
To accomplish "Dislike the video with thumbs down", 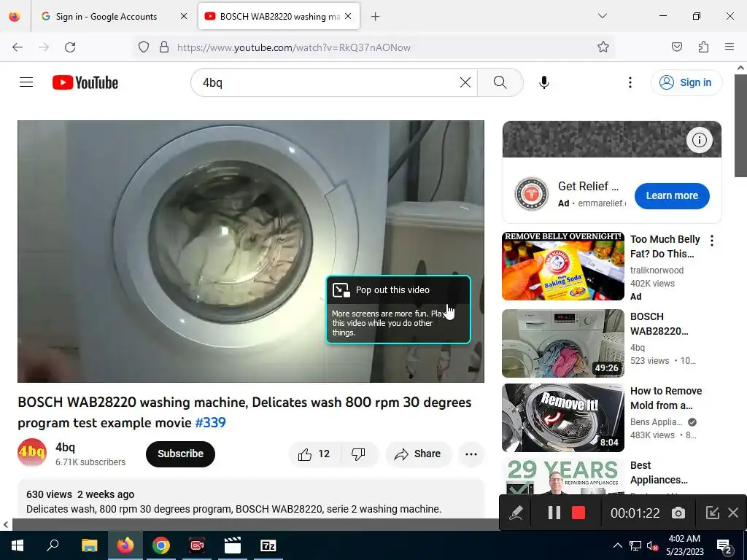I will pos(359,454).
